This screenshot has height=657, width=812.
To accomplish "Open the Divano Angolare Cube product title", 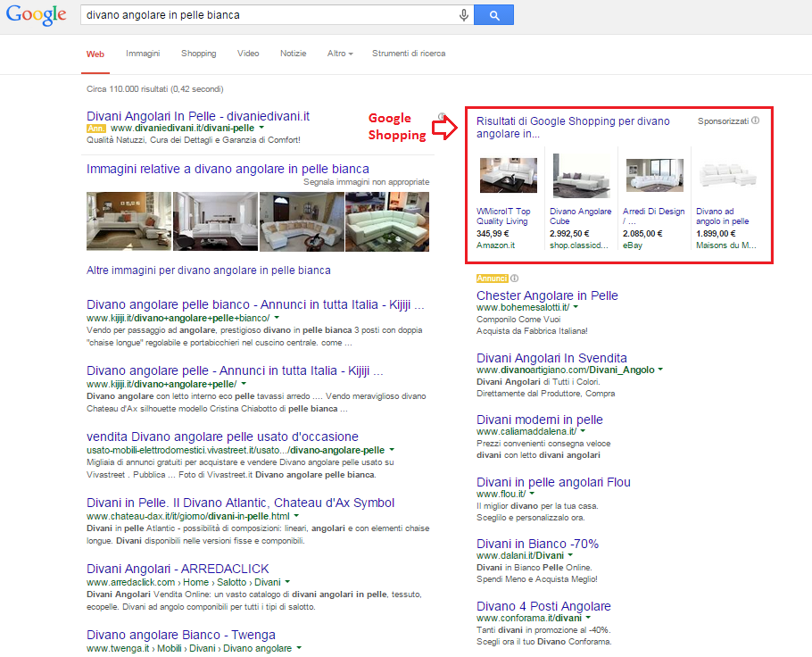I will tap(581, 216).
